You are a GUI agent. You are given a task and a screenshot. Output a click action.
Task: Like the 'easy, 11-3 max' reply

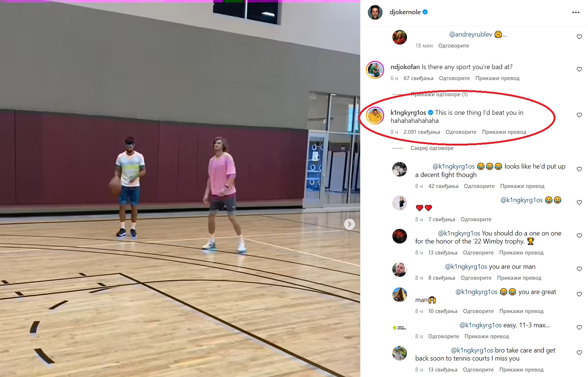point(579,327)
